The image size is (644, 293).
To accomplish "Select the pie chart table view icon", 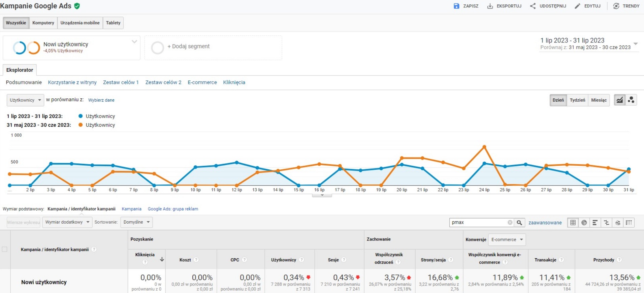I will coord(584,223).
